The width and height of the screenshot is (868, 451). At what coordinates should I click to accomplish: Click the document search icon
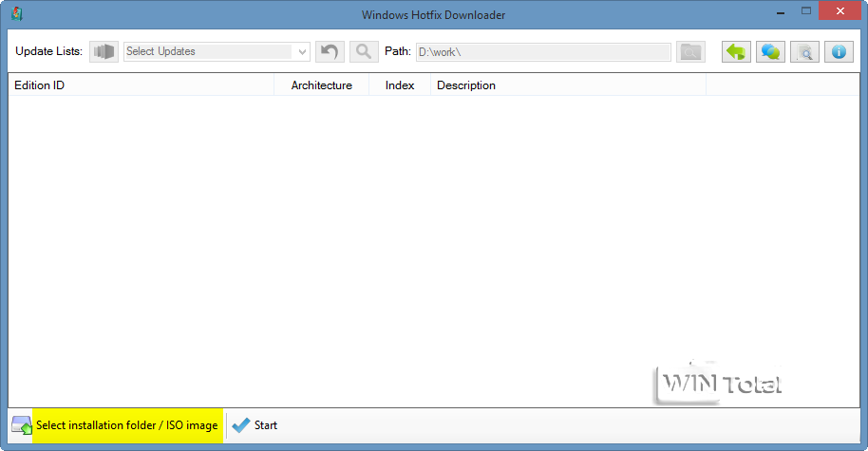(805, 52)
